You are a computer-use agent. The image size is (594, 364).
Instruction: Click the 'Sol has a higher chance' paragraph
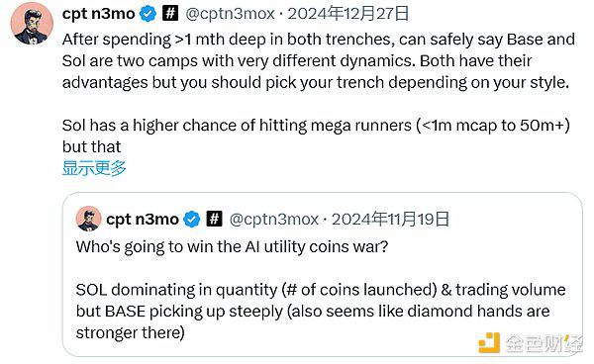(x=316, y=136)
